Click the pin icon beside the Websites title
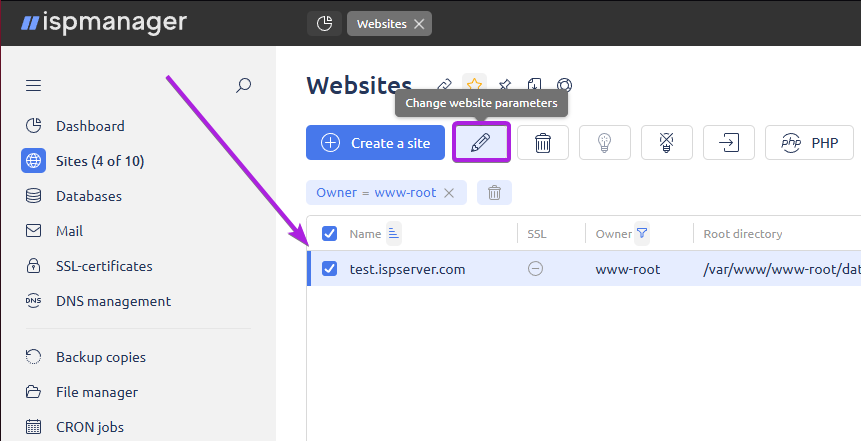 pos(505,85)
